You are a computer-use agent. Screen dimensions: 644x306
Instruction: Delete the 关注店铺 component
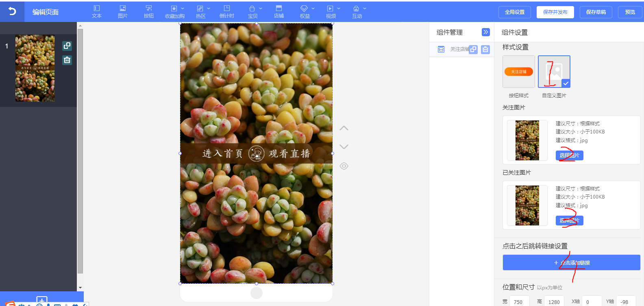[485, 49]
